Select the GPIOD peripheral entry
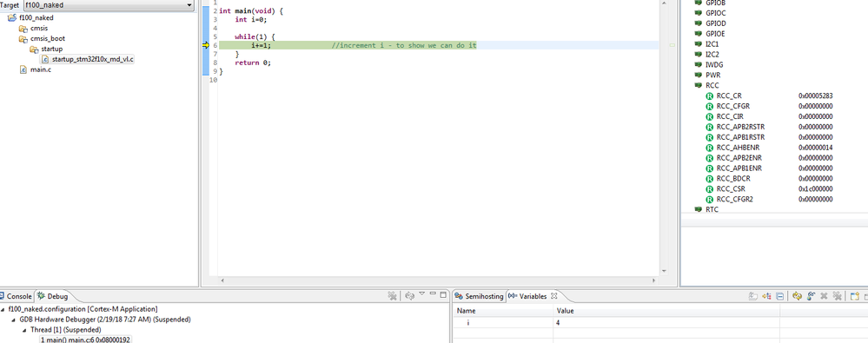The image size is (868, 343). 716,23
